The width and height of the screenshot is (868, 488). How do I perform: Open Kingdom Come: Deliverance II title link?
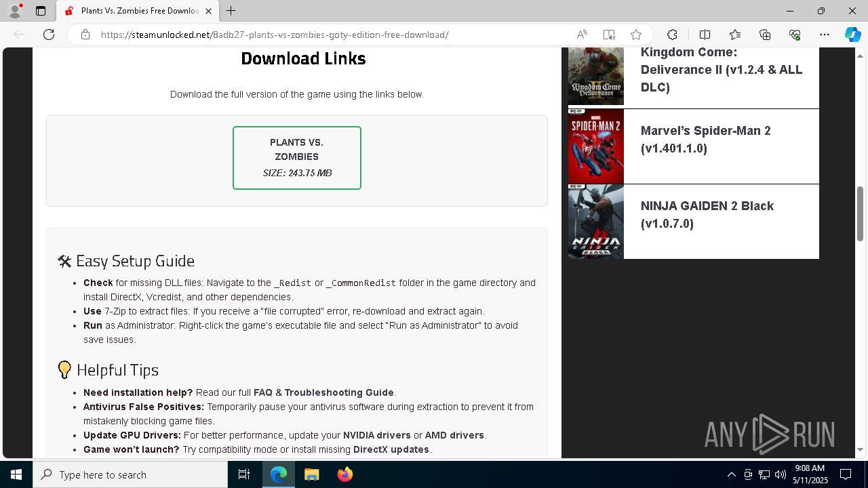[722, 70]
